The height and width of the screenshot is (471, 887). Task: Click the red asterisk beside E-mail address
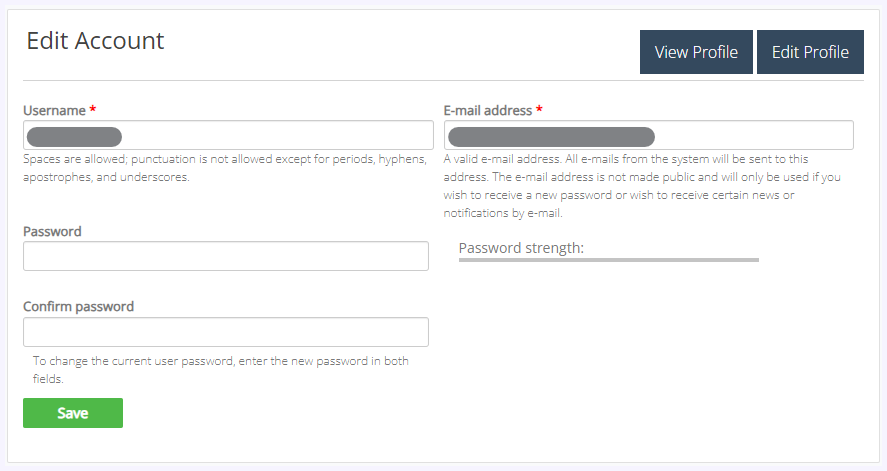(539, 109)
